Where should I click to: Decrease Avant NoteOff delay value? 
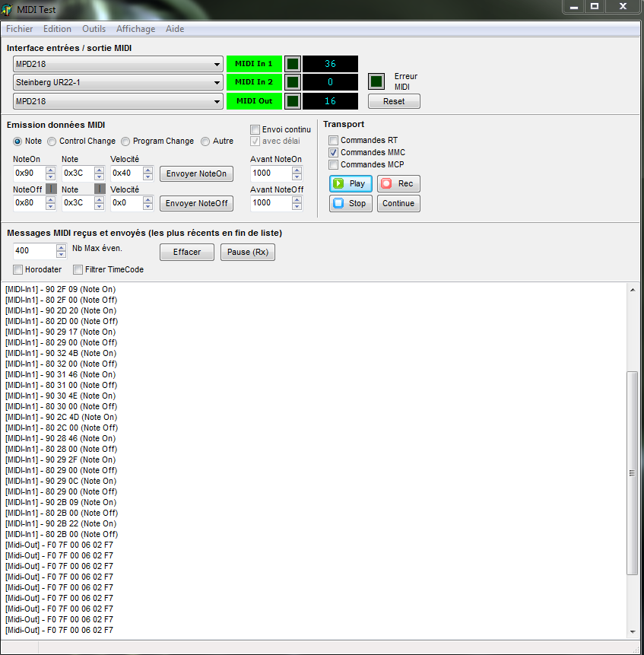click(297, 206)
